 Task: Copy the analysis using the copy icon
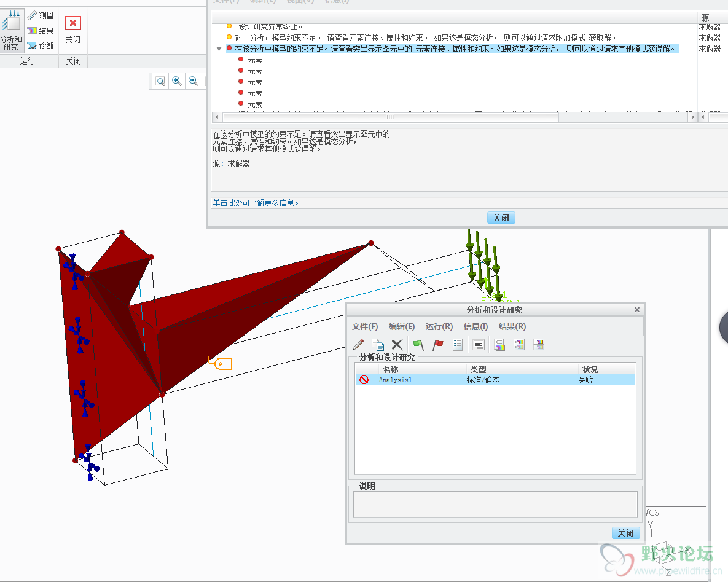tap(377, 345)
